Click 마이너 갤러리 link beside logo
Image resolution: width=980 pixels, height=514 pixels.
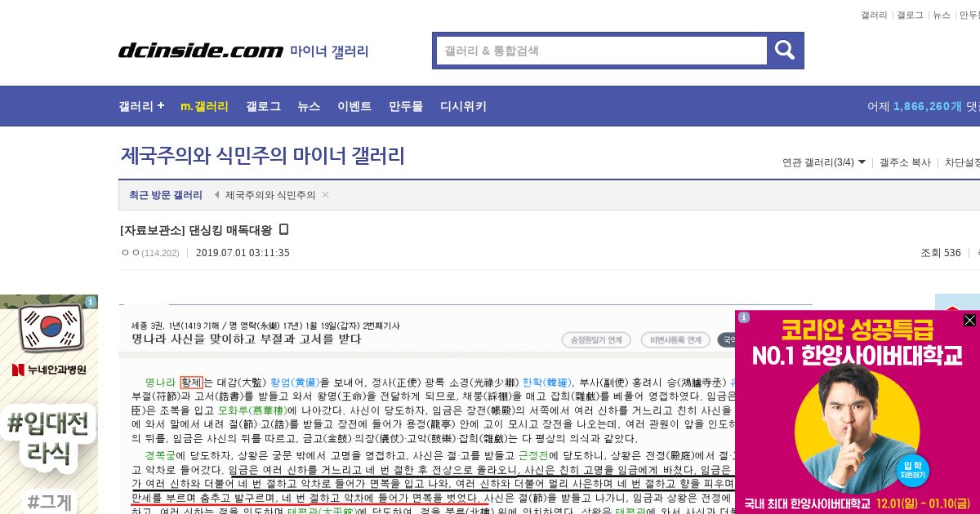[x=329, y=51]
